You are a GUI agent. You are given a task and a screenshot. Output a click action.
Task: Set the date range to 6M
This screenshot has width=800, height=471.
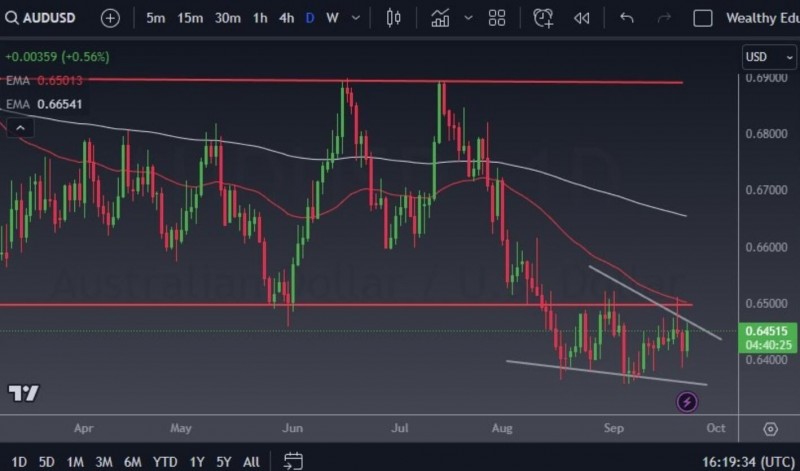tap(133, 462)
